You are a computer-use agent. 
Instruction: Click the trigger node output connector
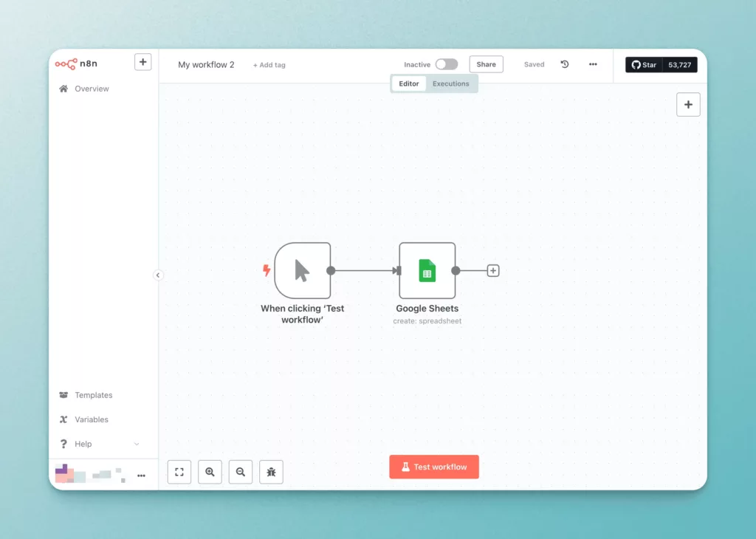pos(331,270)
